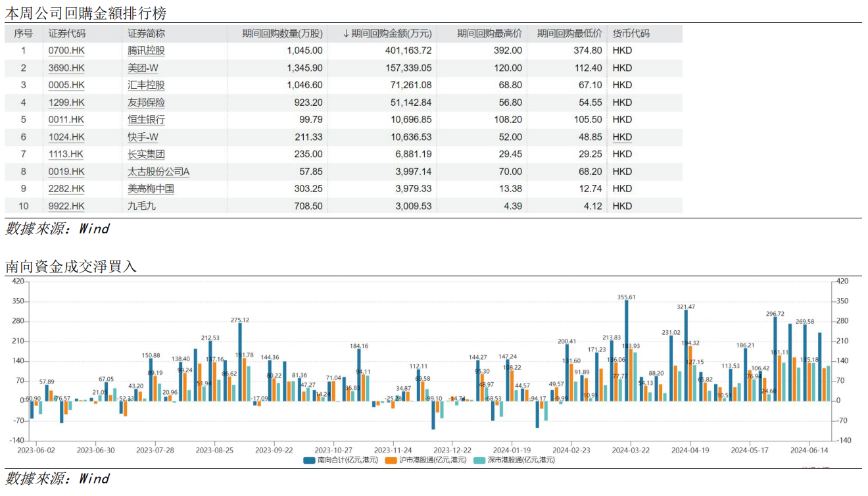
Task: Click the 157,339.05 buyback amount value
Action: coord(408,68)
